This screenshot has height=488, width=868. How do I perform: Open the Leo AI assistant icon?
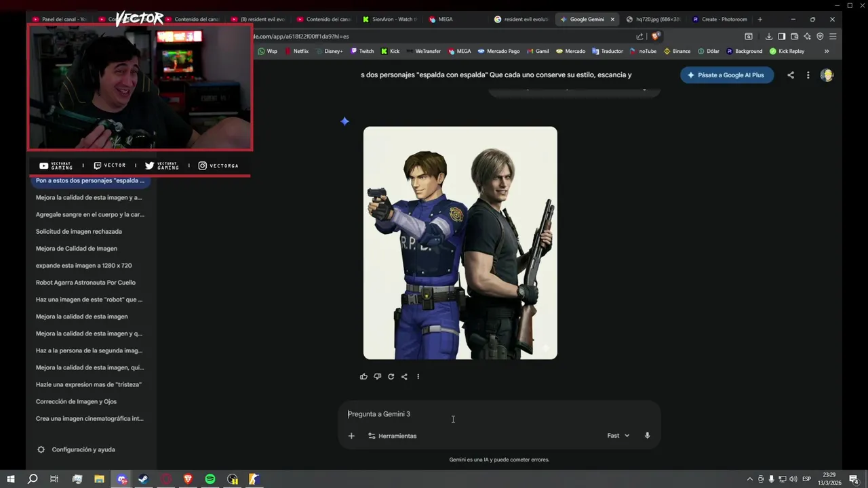click(x=807, y=37)
